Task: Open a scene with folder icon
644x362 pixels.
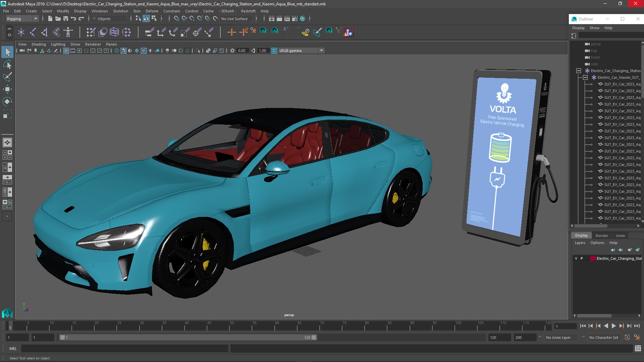Action: pyautogui.click(x=58, y=19)
